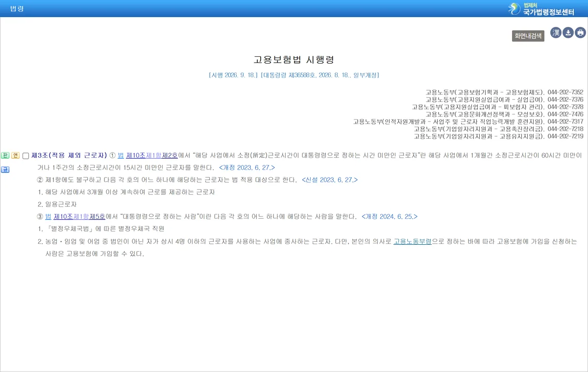The image size is (588, 372).
Task: Open the first 법 link in 제3조 ①항
Action: 121,155
